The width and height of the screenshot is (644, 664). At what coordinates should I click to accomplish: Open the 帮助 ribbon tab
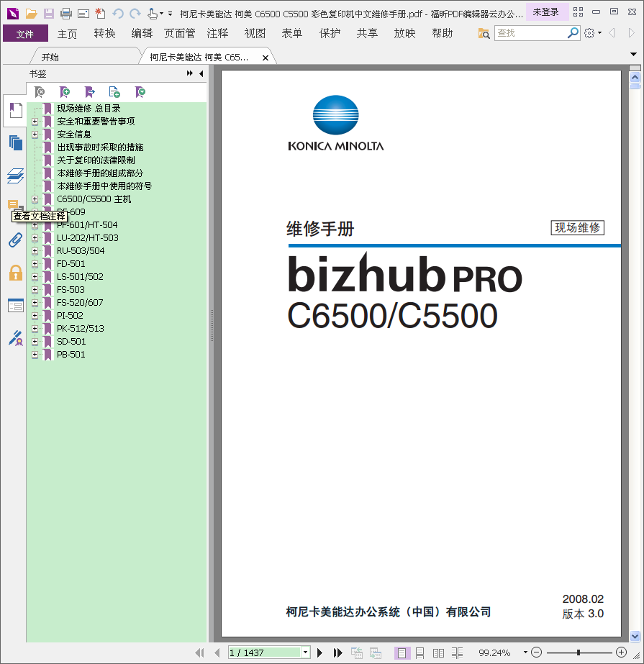[x=443, y=34]
